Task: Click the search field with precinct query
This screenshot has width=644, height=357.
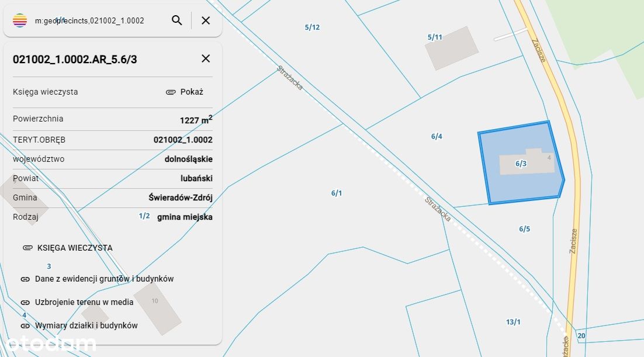Action: [89, 20]
